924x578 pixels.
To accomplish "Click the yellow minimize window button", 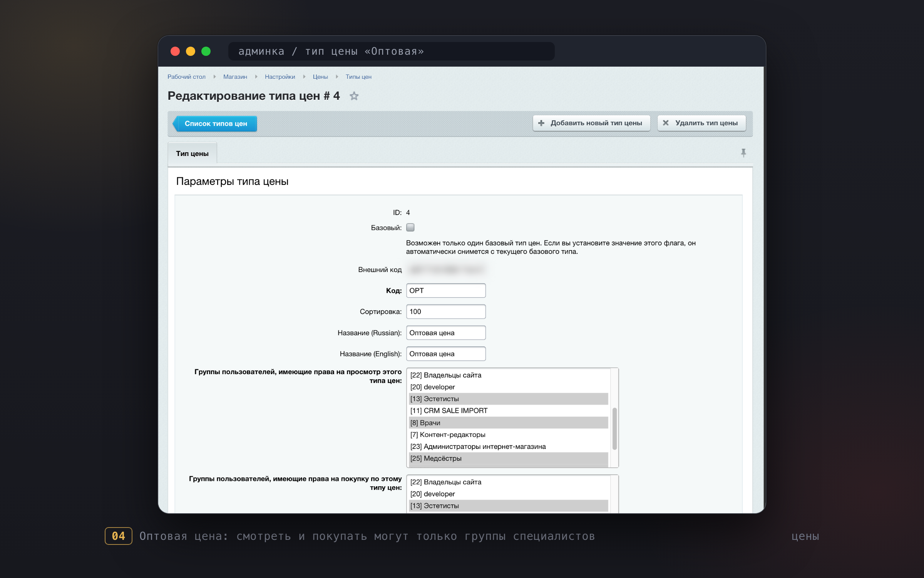I will (191, 51).
